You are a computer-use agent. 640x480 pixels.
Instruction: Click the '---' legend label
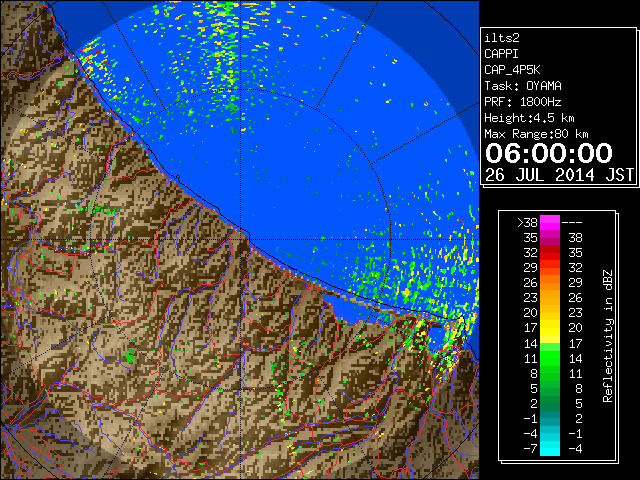(572, 223)
